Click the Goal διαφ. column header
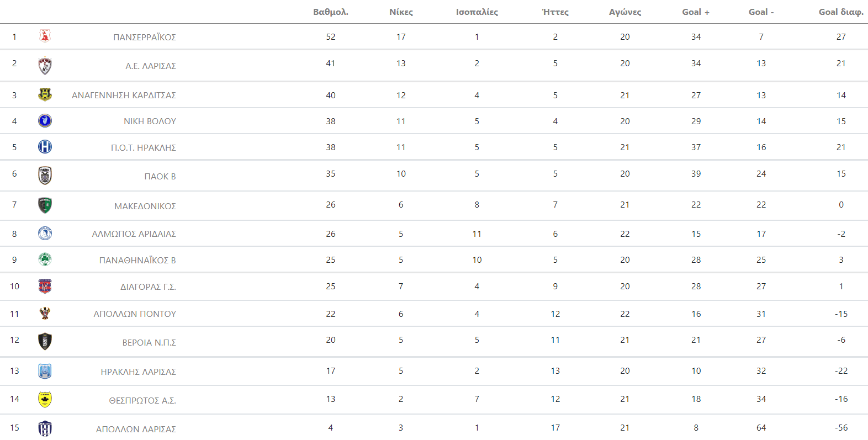 [840, 12]
